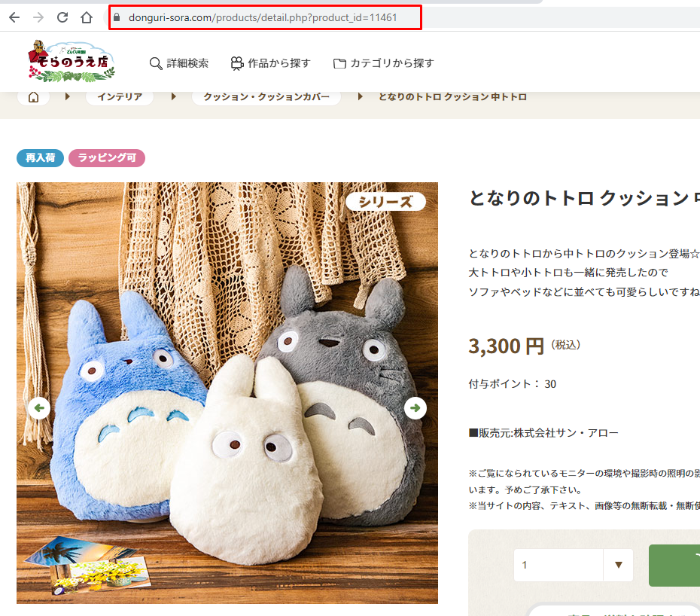Screen dimensions: 700x616
Task: Click the 再入荷 tag badge
Action: click(40, 157)
